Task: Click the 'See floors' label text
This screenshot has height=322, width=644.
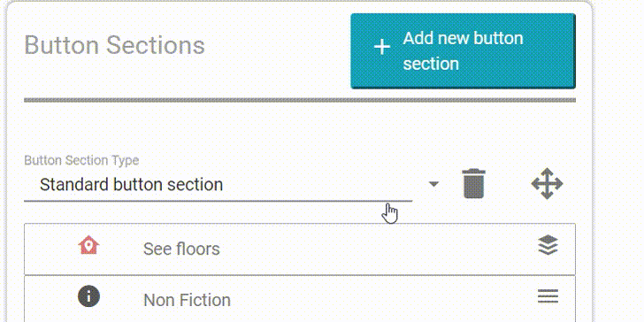Action: (x=181, y=249)
